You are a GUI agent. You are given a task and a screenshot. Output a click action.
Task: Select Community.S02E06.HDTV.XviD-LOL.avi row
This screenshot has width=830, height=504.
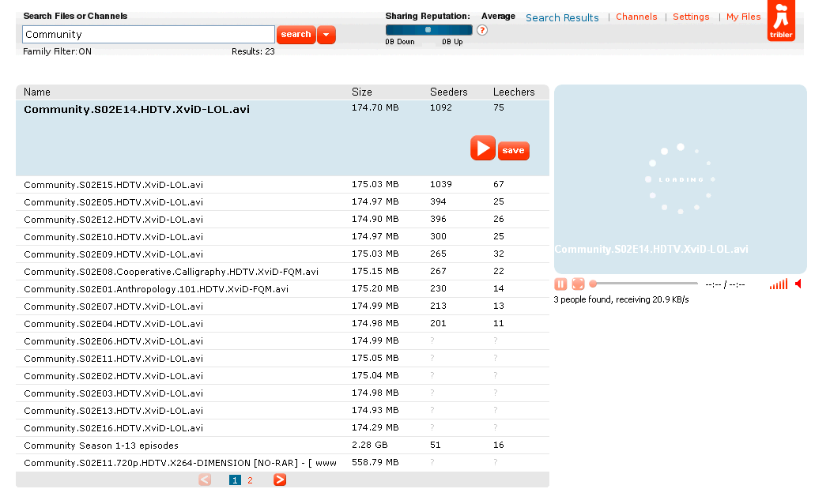tap(283, 341)
